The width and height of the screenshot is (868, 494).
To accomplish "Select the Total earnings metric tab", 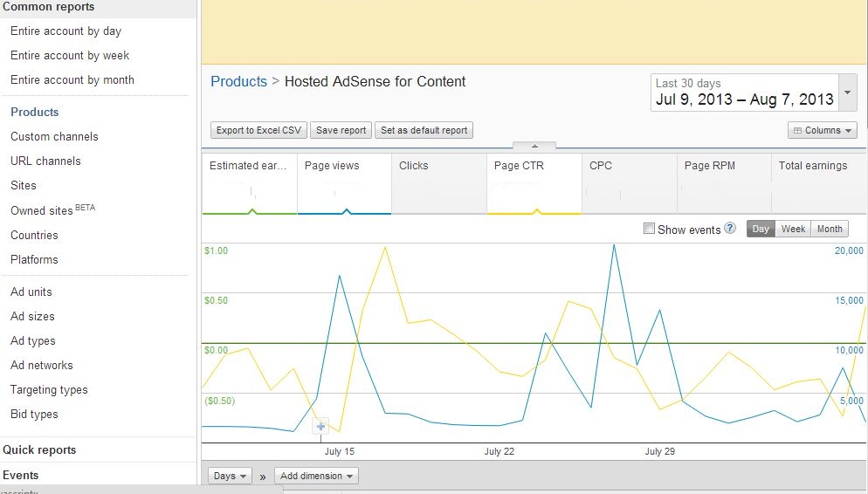I will pyautogui.click(x=819, y=184).
